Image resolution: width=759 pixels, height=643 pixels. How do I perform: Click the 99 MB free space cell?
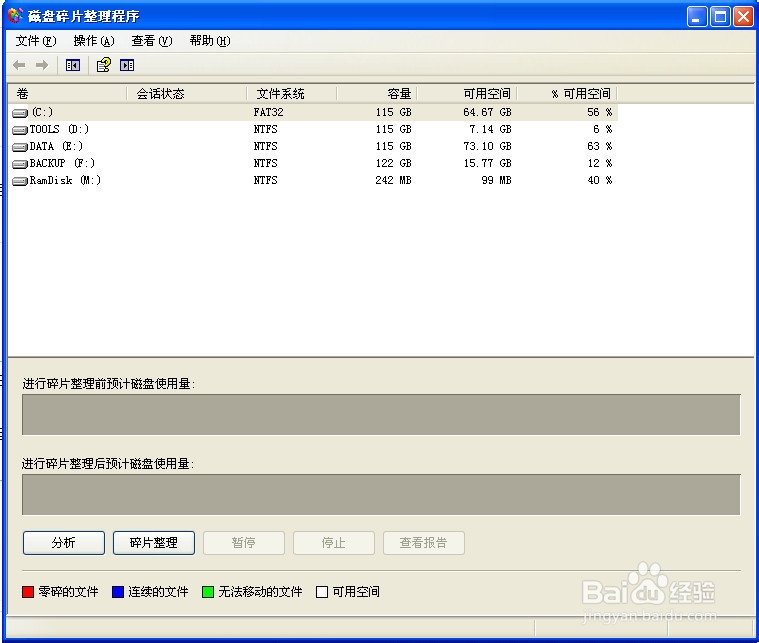(497, 180)
